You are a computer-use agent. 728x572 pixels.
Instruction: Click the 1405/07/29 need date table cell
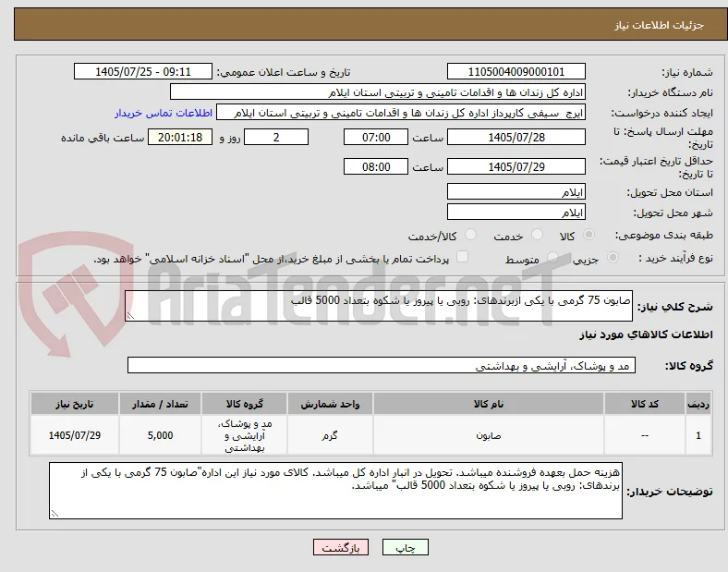point(75,435)
